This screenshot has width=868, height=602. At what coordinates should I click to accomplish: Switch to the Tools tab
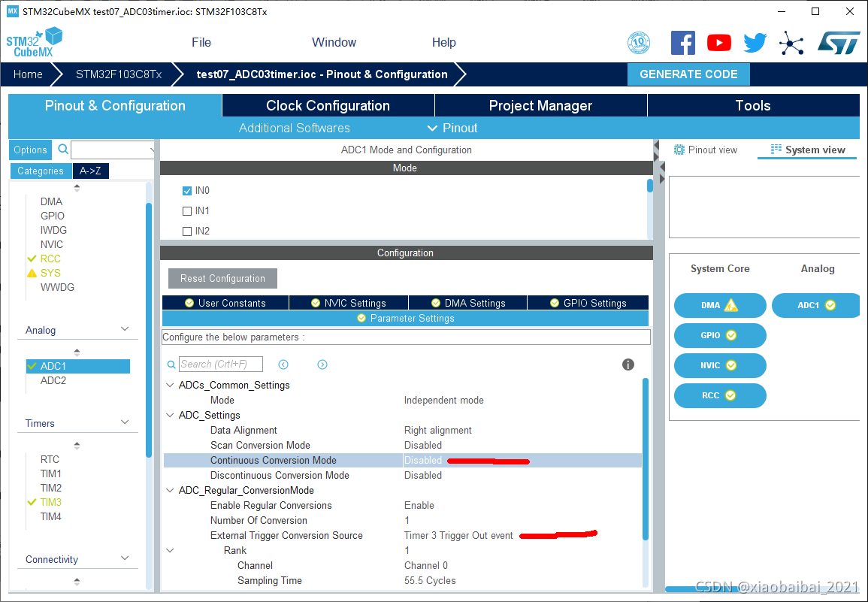click(753, 105)
